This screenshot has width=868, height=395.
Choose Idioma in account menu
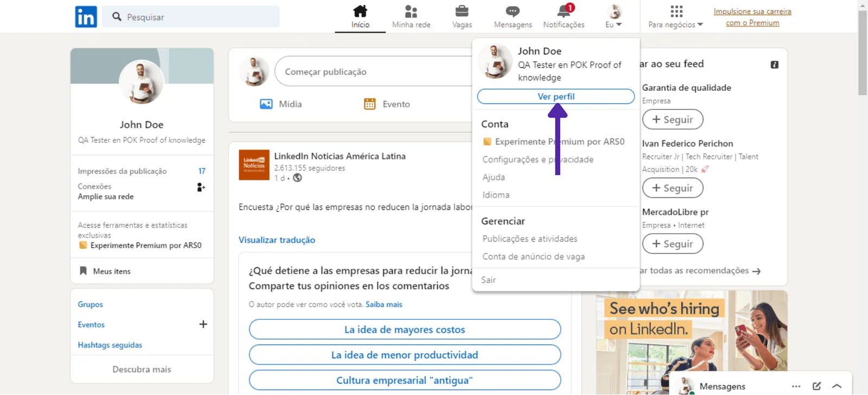(x=496, y=195)
